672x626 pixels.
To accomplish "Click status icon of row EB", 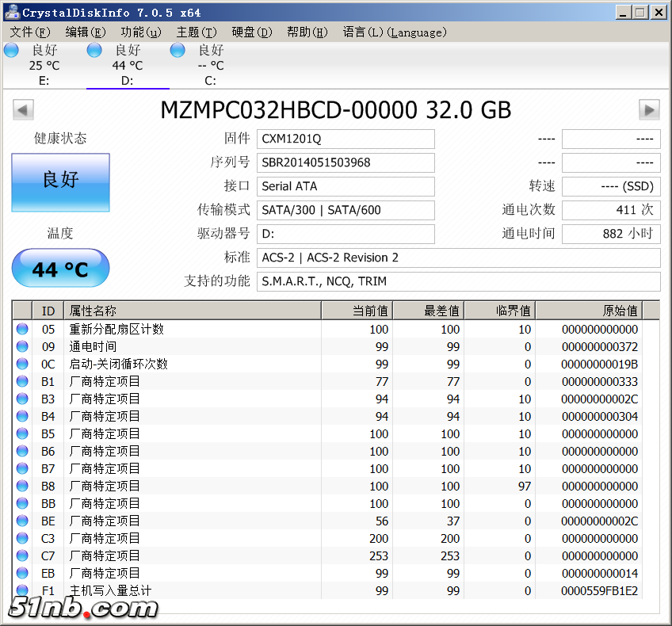I will click(22, 573).
